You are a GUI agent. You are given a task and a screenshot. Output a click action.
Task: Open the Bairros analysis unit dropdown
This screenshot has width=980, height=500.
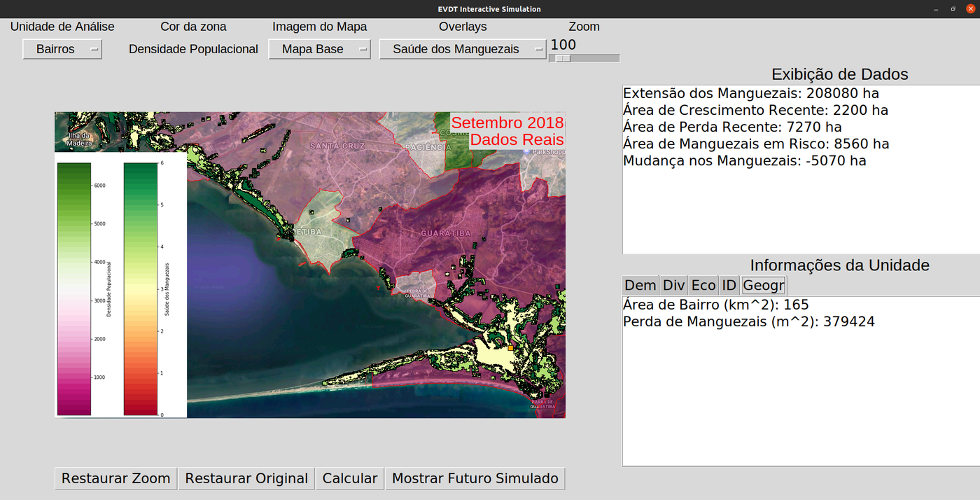coord(62,49)
